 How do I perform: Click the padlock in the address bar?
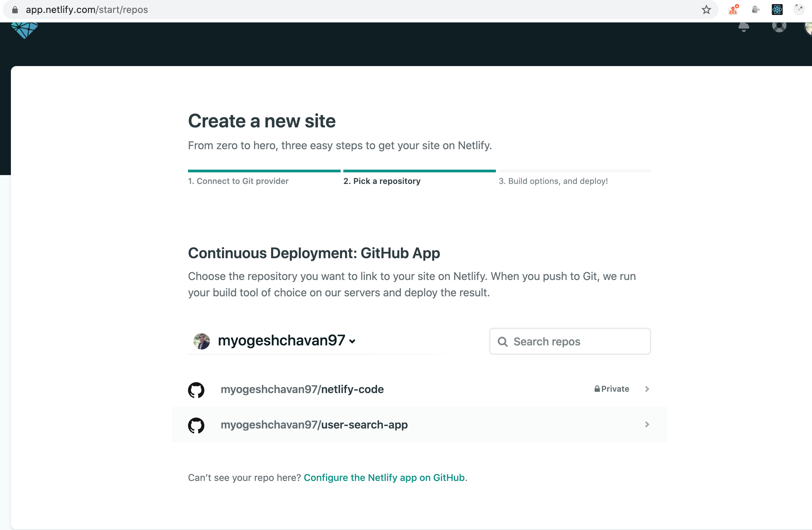15,10
